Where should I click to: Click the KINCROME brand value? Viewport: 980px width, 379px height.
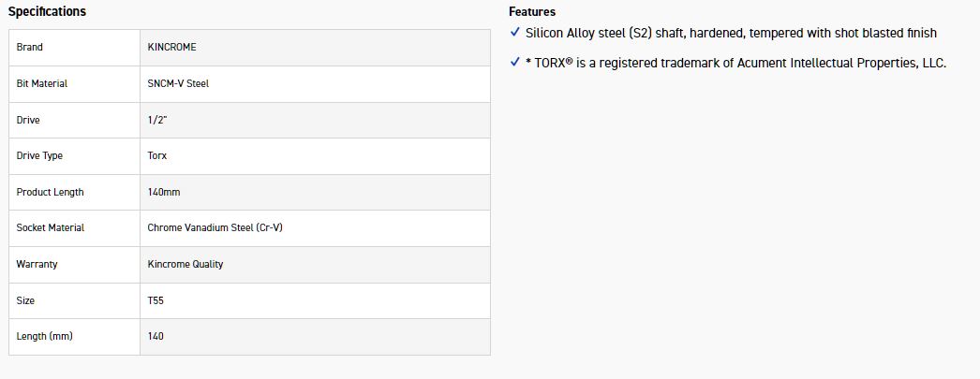click(x=172, y=47)
